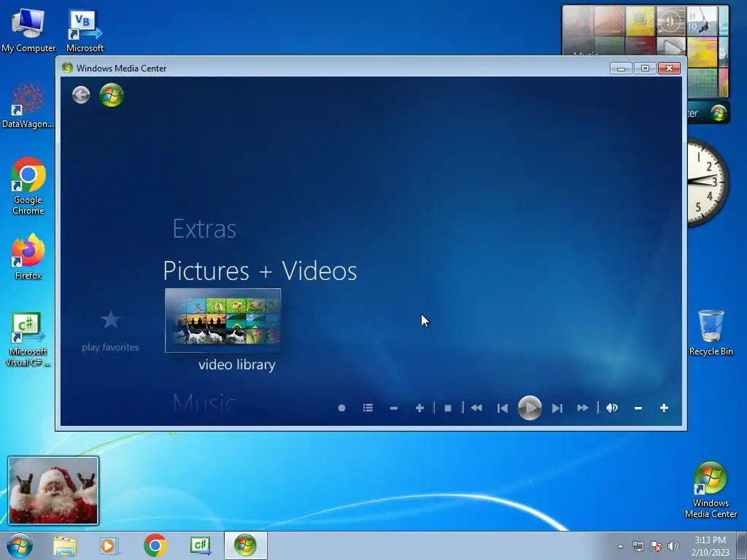Select the Music menu category

pyautogui.click(x=204, y=402)
